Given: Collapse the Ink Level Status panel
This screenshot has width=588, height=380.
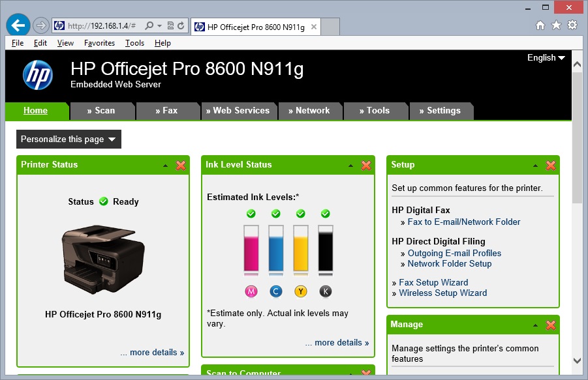Looking at the screenshot, I should click(x=350, y=166).
